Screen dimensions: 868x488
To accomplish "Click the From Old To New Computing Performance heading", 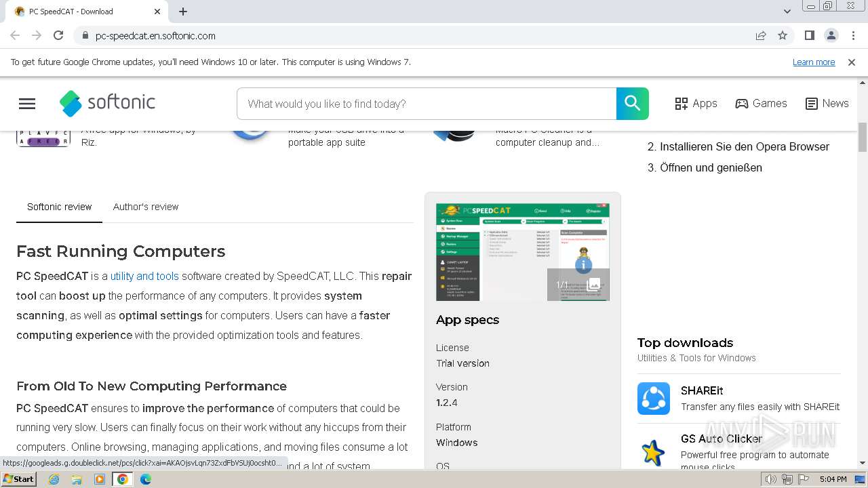I will click(x=151, y=386).
